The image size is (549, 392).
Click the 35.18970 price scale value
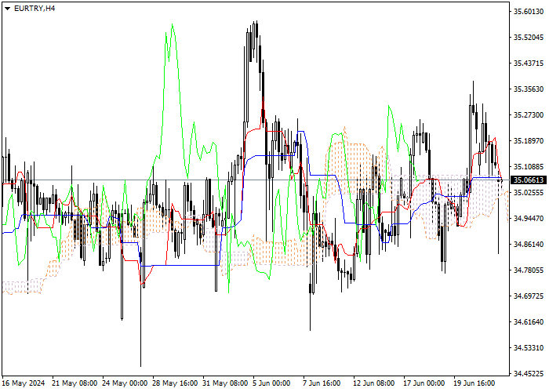click(x=529, y=141)
